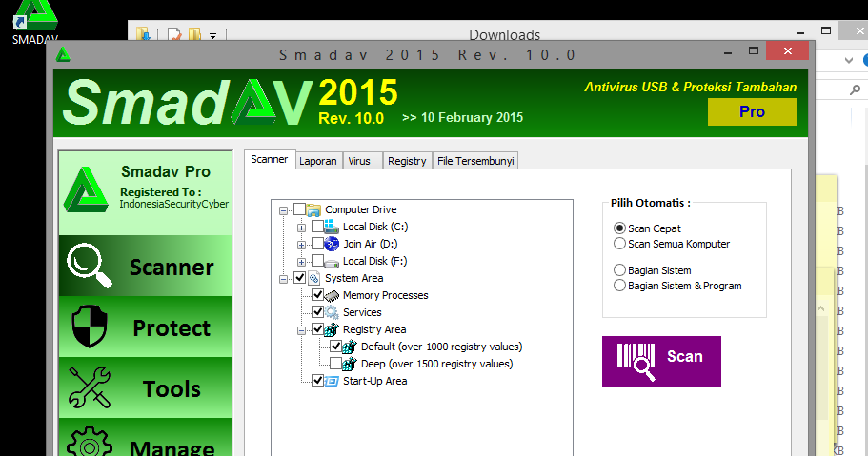This screenshot has height=456, width=868.
Task: Select Bagian Sistem radio option
Action: [619, 270]
